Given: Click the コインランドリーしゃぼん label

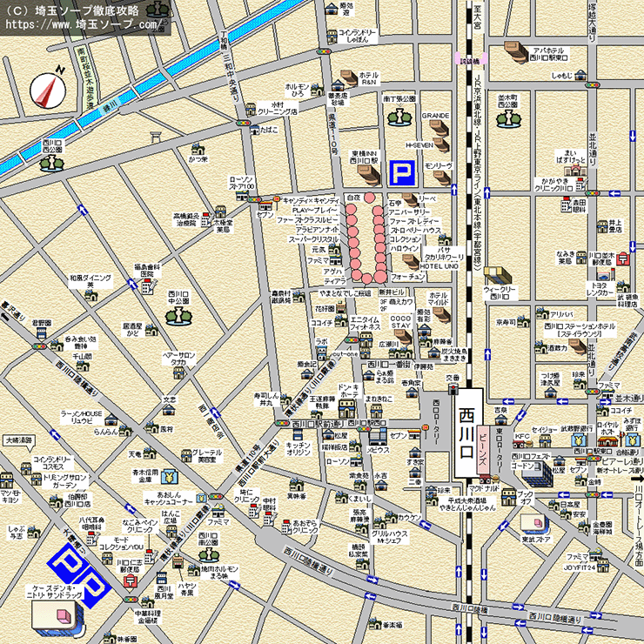Looking at the screenshot, I should coord(357,37).
